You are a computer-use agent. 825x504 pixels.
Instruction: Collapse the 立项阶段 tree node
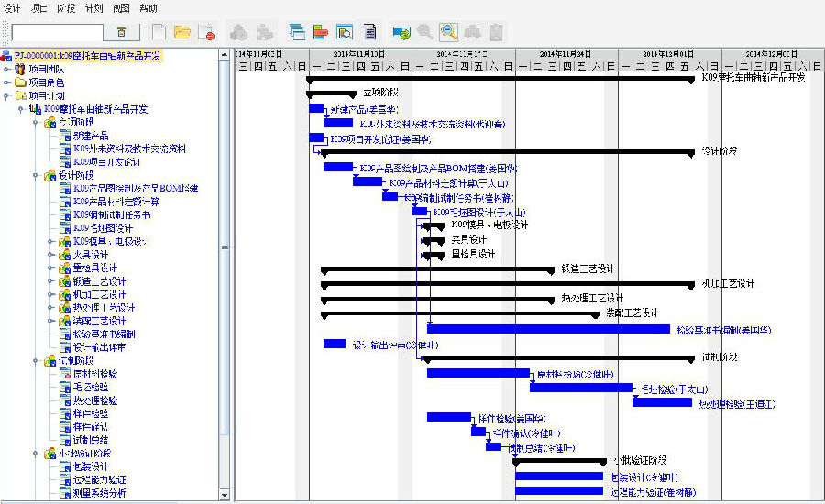(36, 122)
